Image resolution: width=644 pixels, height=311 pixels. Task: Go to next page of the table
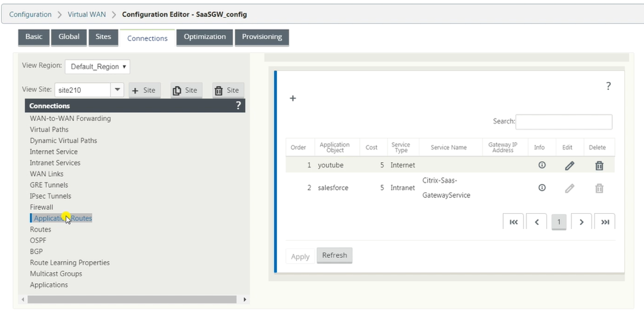(x=581, y=222)
